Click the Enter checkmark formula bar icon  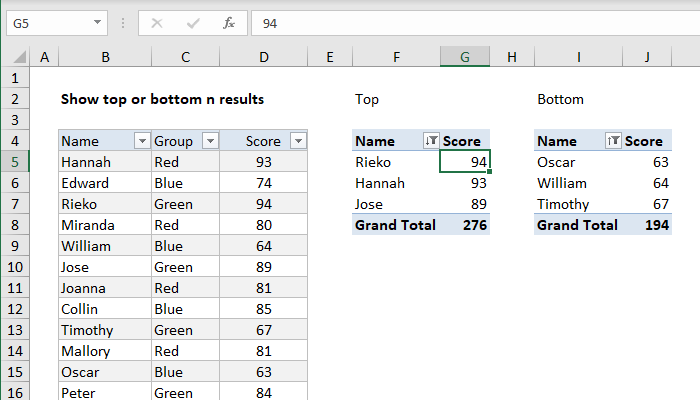[193, 23]
